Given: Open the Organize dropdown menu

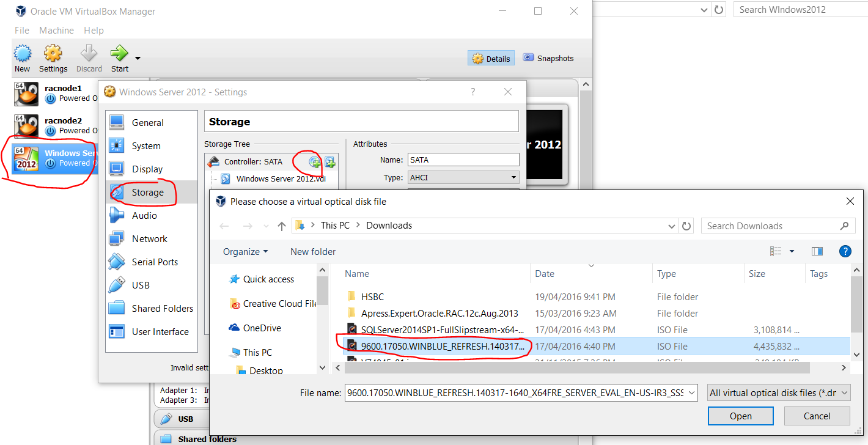Looking at the screenshot, I should click(x=245, y=252).
